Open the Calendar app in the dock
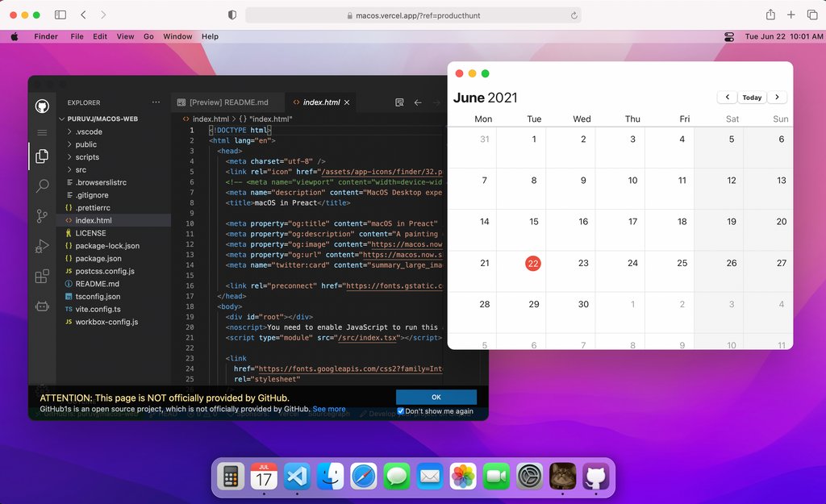The width and height of the screenshot is (826, 504). tap(264, 477)
